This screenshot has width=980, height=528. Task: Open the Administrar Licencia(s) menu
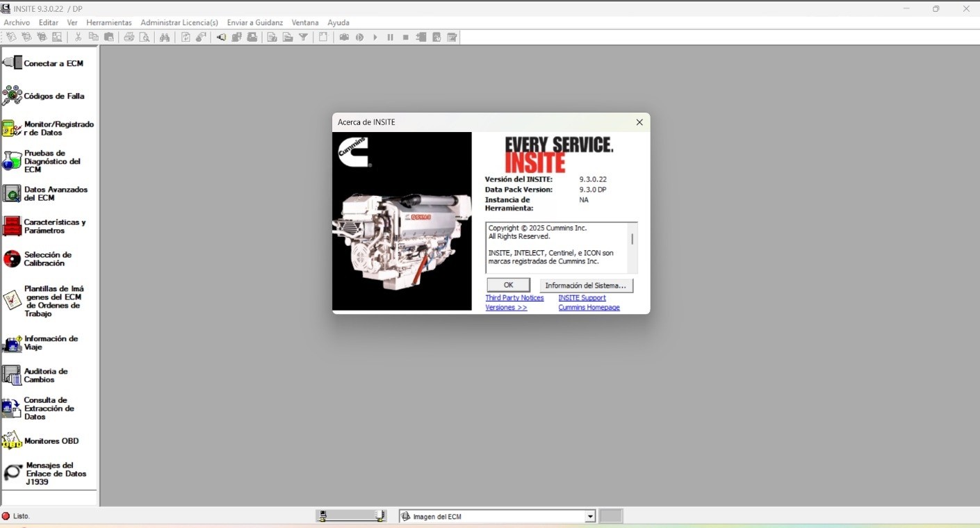tap(179, 22)
